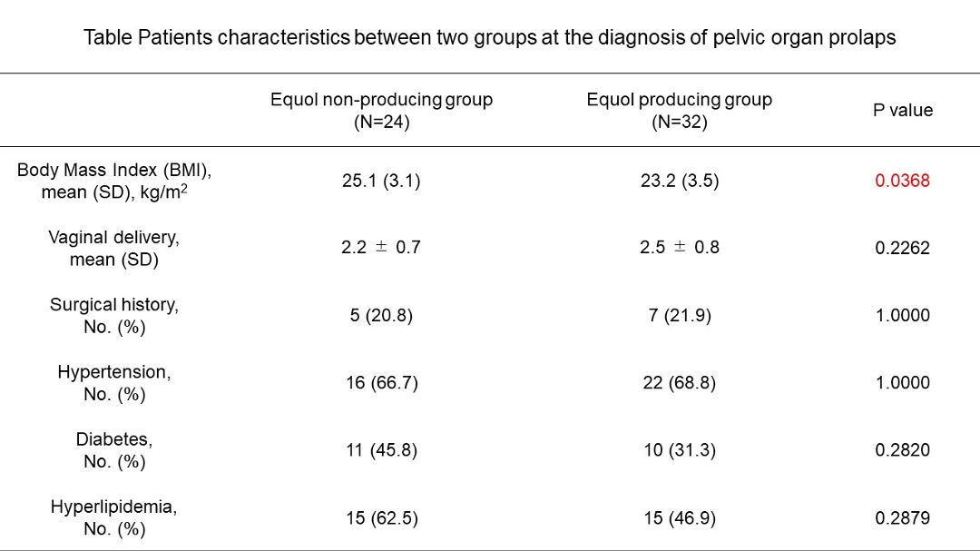Click the 7 (21.9) cell

pyautogui.click(x=679, y=315)
